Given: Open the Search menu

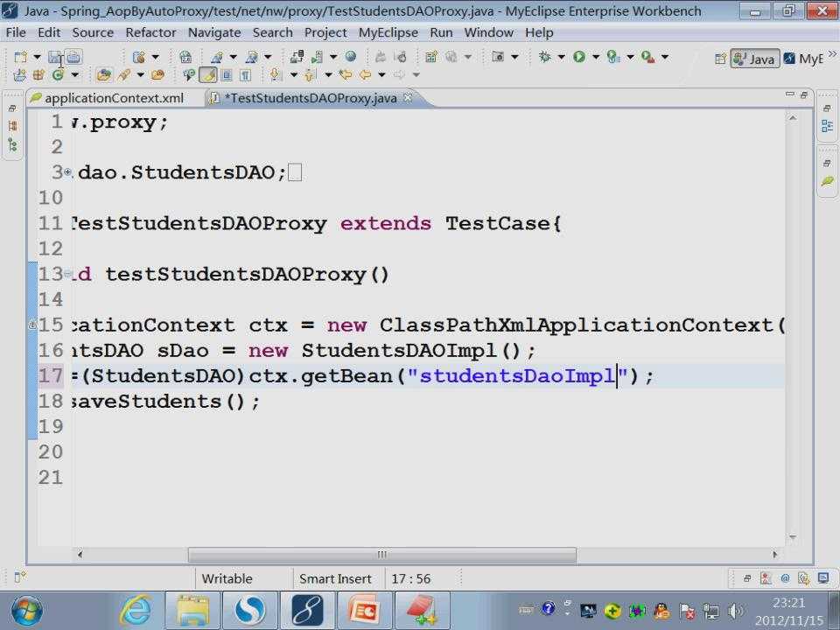Looking at the screenshot, I should coord(273,32).
